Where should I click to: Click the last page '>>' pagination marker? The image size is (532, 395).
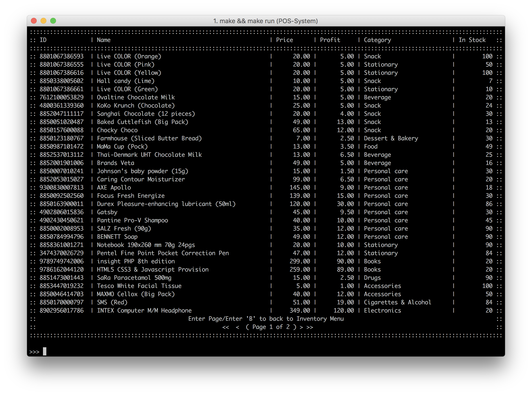pos(310,327)
